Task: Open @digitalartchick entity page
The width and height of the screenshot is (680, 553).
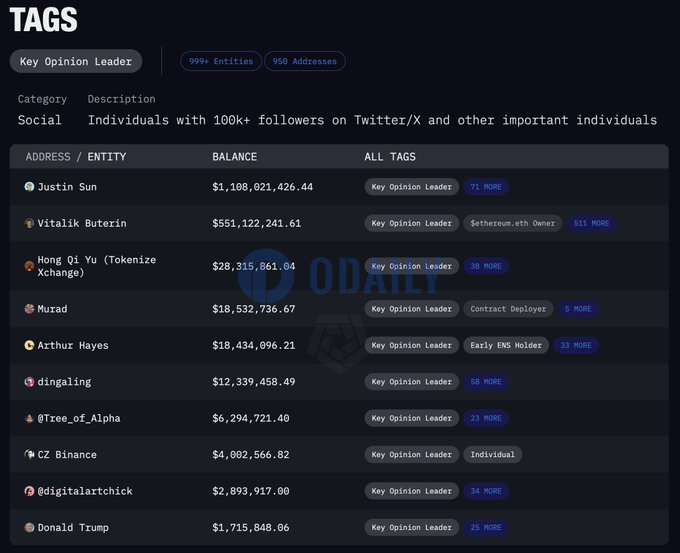Action: tap(85, 491)
